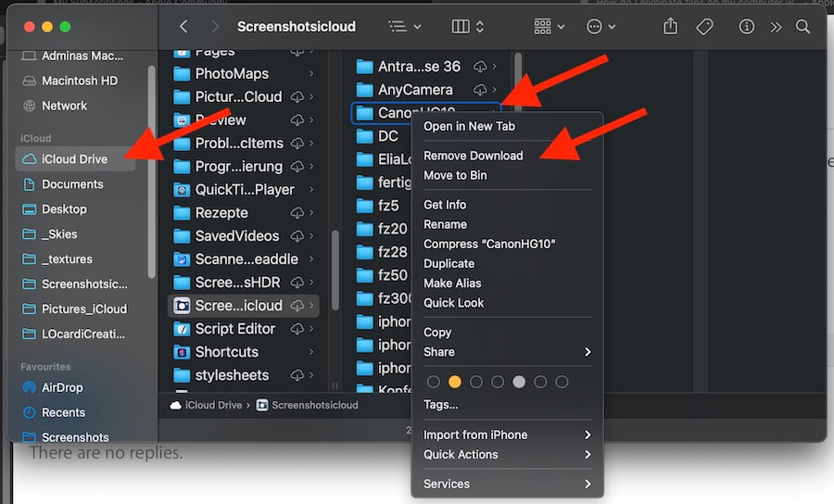The width and height of the screenshot is (834, 504).
Task: Open the Finder search magnifier
Action: tap(802, 27)
